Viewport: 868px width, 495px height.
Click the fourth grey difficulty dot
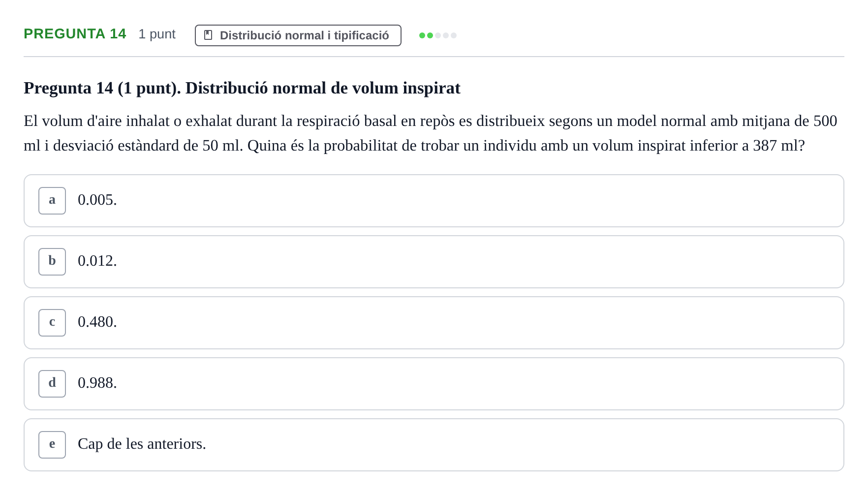(x=446, y=35)
